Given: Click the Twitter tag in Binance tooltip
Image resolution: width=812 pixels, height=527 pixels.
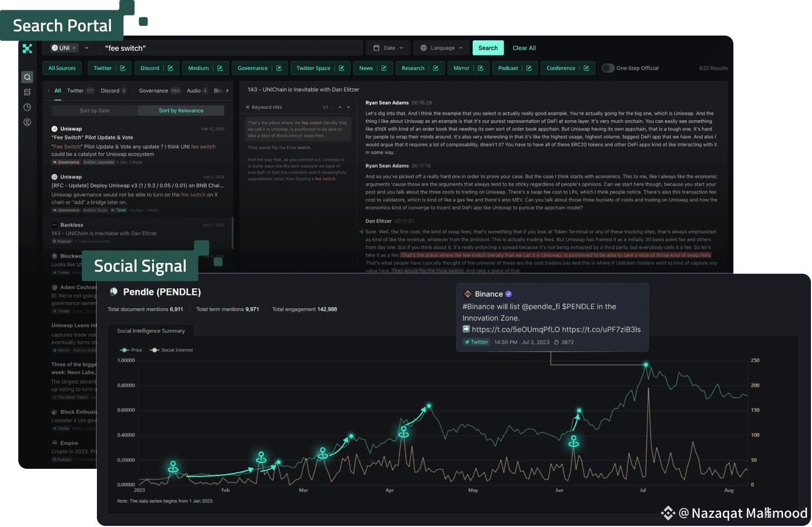Looking at the screenshot, I should [x=476, y=342].
